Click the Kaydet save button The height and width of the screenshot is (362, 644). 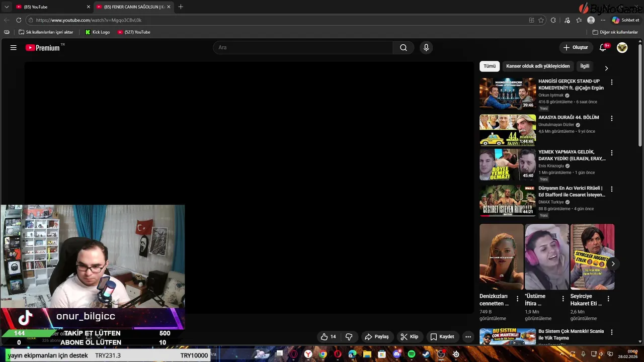click(x=442, y=336)
